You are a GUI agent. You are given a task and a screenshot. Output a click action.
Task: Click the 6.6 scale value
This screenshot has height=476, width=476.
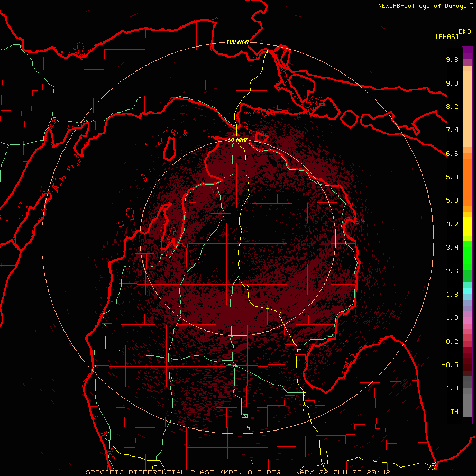pyautogui.click(x=452, y=153)
